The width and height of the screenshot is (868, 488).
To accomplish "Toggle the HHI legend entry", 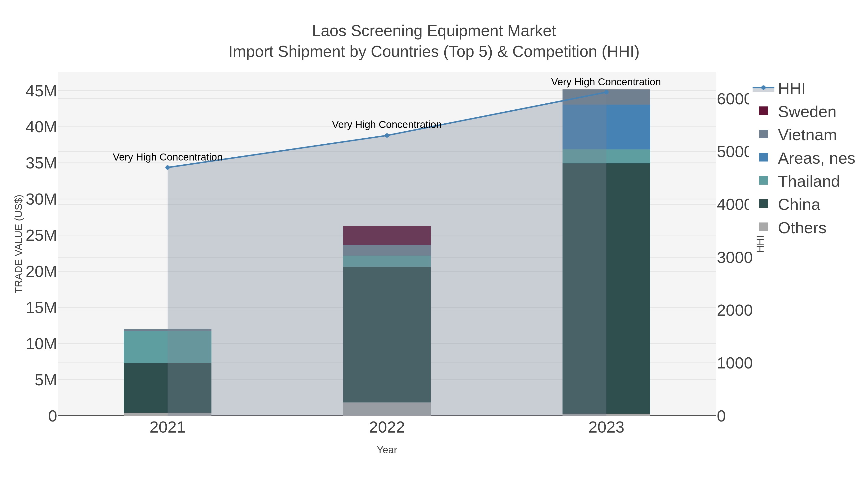I will point(779,88).
